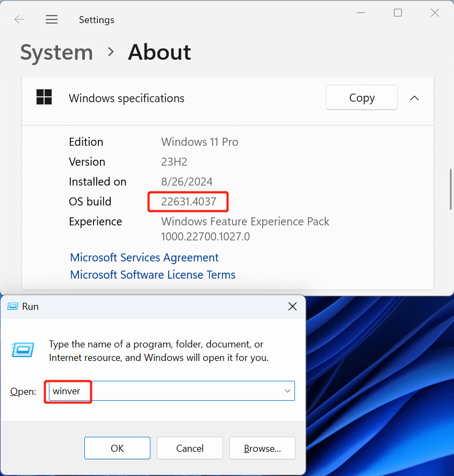Click the Windows logo icon in specifications
Image resolution: width=454 pixels, height=476 pixels.
(x=44, y=97)
